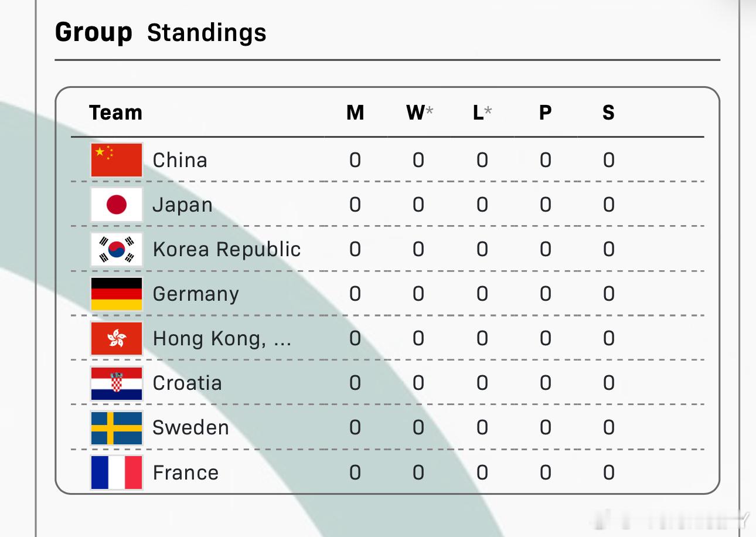
Task: Click the L* column header
Action: pyautogui.click(x=482, y=112)
